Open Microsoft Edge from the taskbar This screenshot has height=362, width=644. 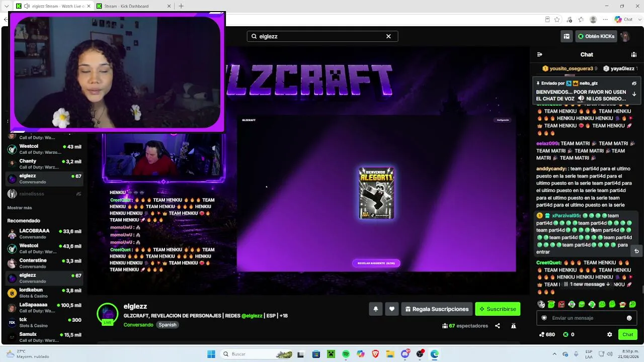[x=434, y=354]
